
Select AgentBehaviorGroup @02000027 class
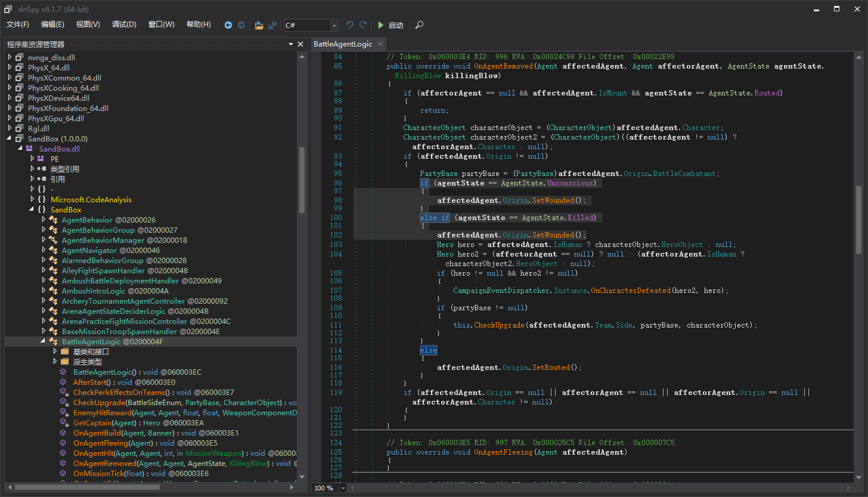[x=119, y=230]
